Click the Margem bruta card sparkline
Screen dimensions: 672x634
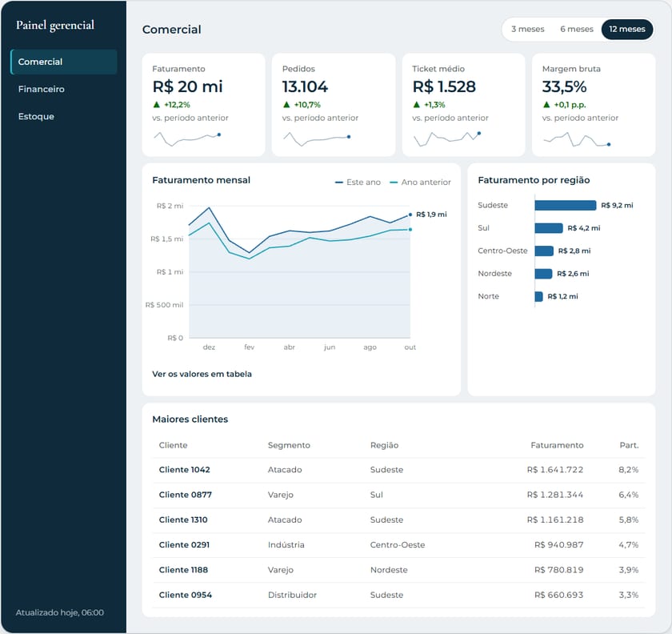click(577, 139)
